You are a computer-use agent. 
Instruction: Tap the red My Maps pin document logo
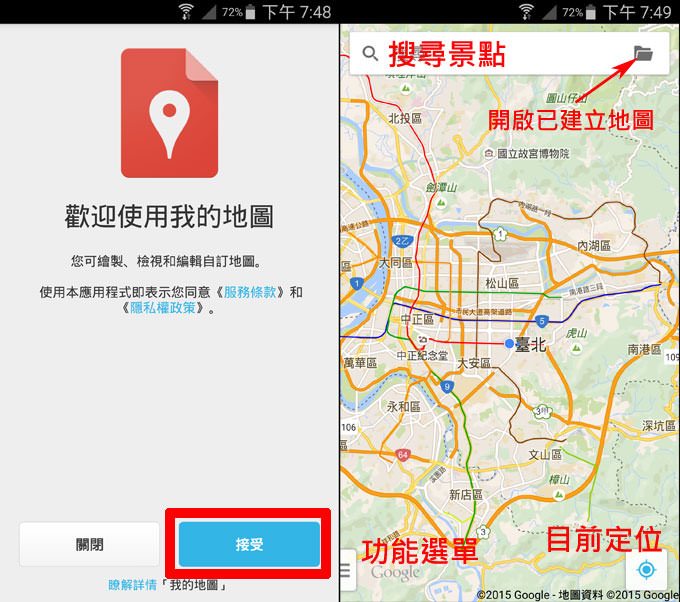(x=170, y=113)
